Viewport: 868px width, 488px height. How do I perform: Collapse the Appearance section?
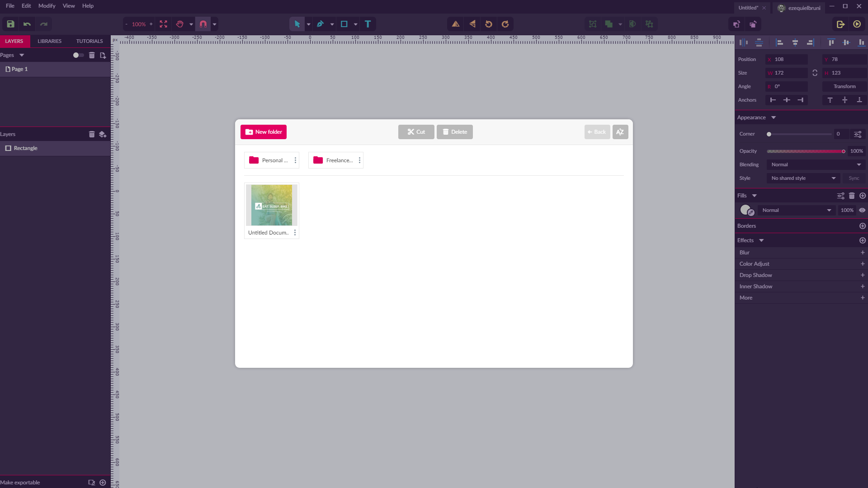click(774, 117)
